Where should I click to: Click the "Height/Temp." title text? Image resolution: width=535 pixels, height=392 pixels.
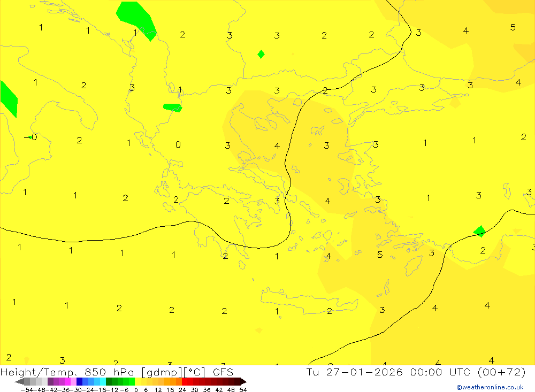[39, 372]
